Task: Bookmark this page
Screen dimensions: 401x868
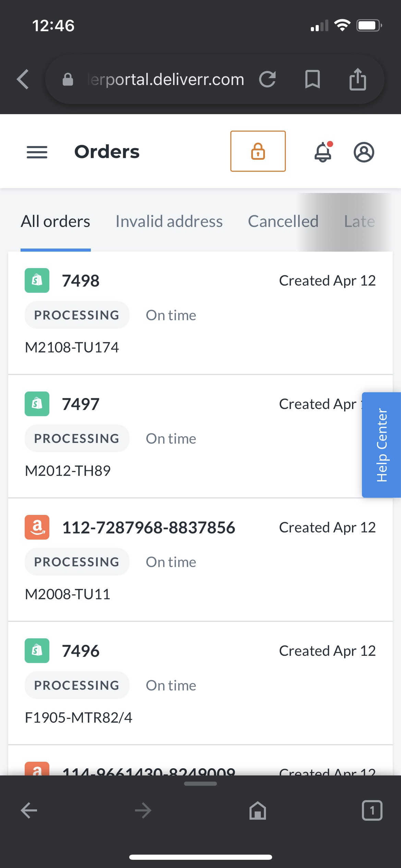Action: [x=312, y=80]
